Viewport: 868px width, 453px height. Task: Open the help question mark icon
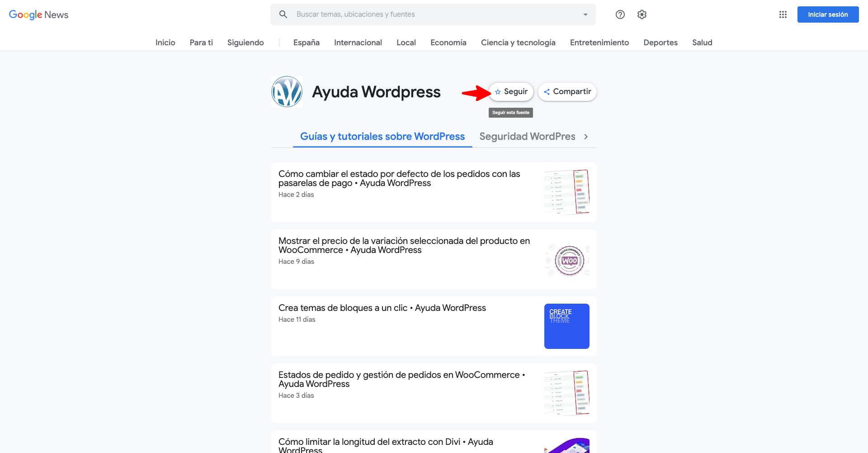[x=620, y=14]
